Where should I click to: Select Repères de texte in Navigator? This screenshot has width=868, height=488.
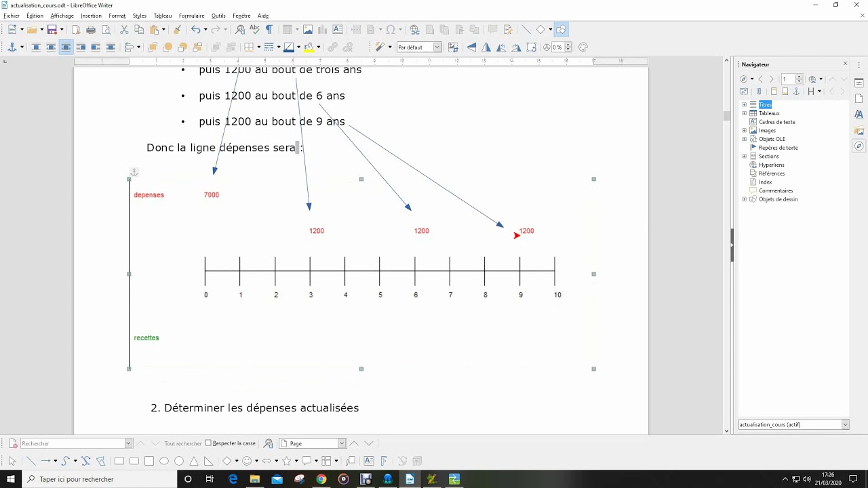coord(778,148)
